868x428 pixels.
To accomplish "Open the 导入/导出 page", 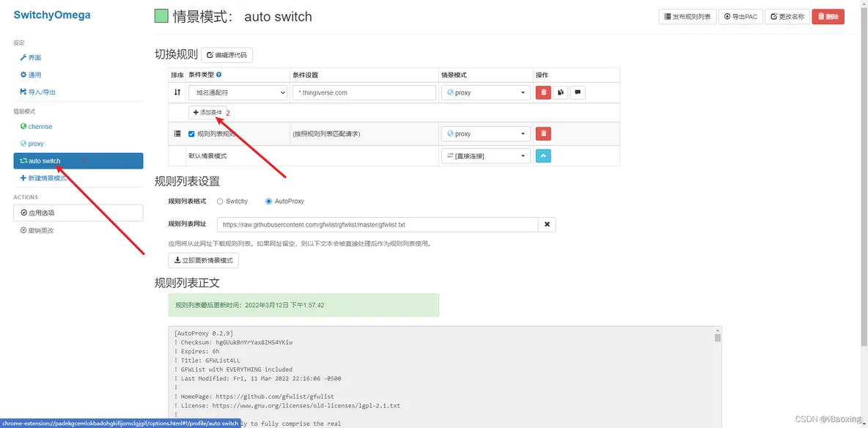I will pos(37,92).
